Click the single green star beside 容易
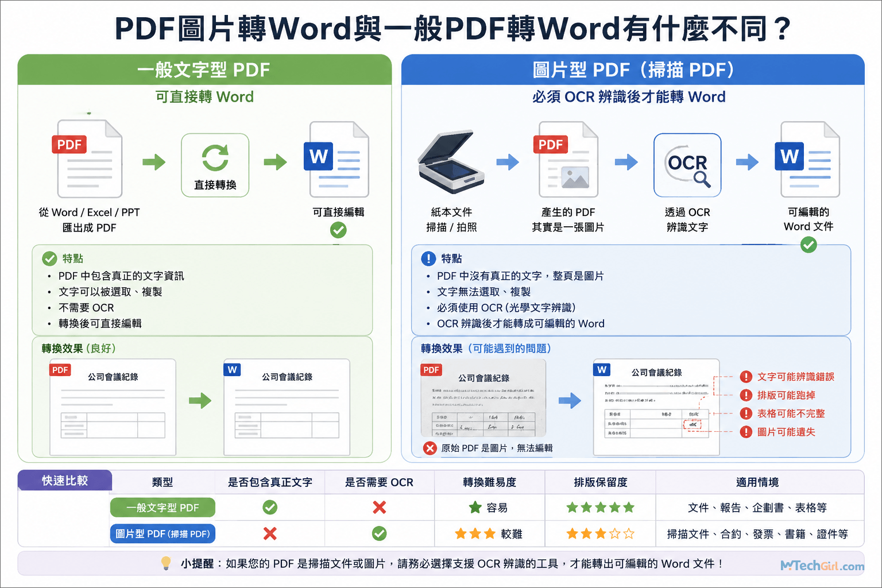The height and width of the screenshot is (588, 882). point(475,507)
